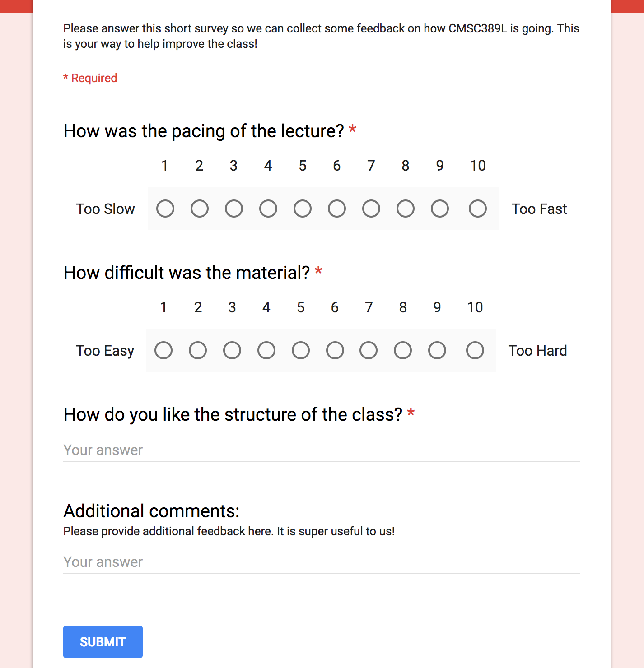
Task: Set material difficulty to 5
Action: tap(301, 350)
